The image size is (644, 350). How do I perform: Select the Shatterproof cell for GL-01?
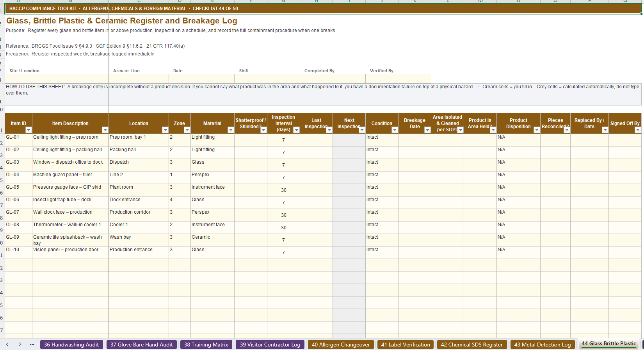tap(251, 140)
